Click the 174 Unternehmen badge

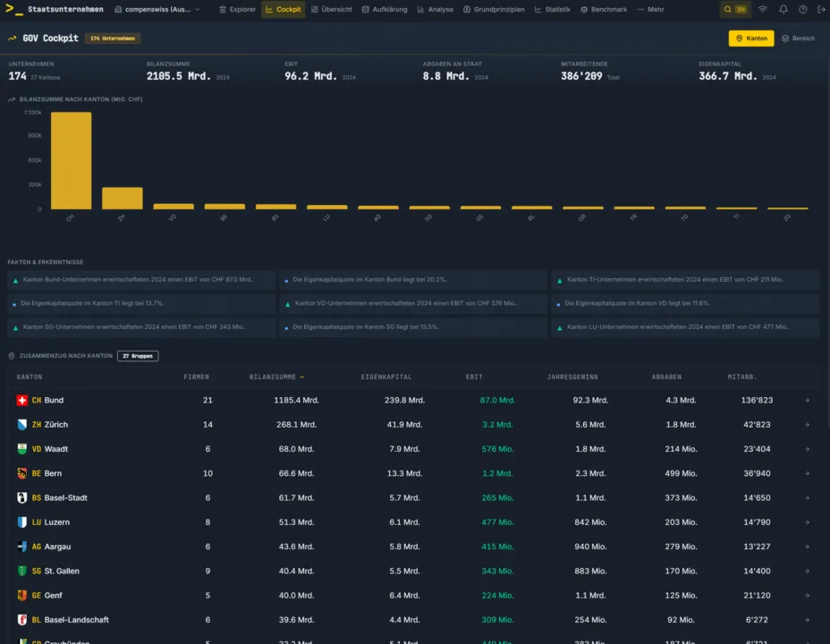113,38
